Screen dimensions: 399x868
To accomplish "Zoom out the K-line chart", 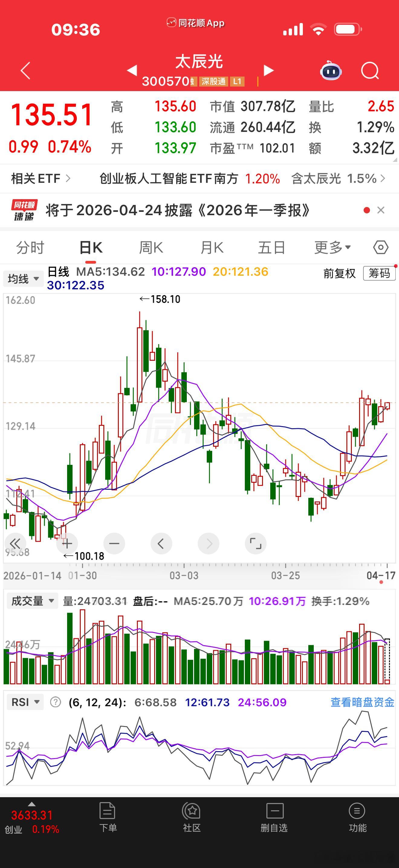I will coord(114,543).
